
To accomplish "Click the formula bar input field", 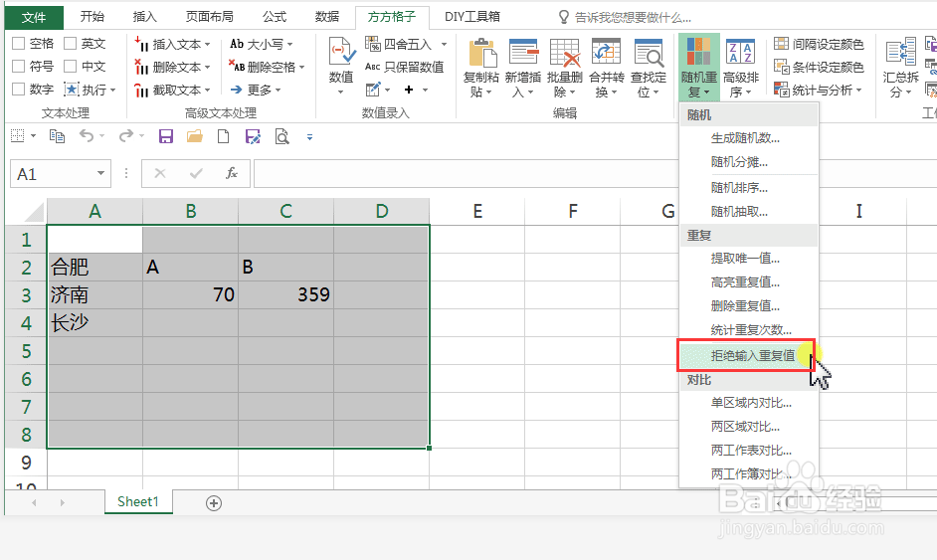I will coord(467,174).
